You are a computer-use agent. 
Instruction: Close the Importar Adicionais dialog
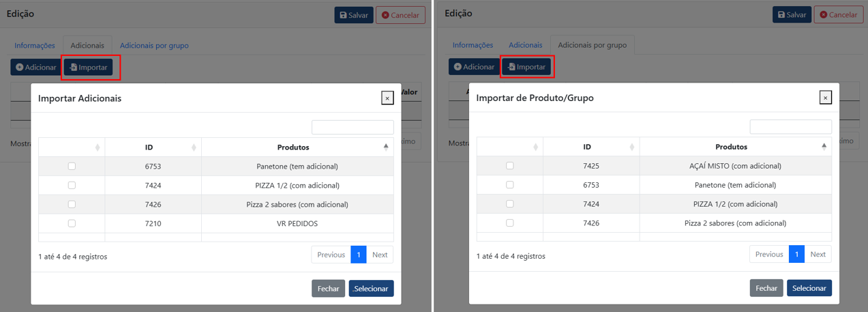click(x=387, y=98)
